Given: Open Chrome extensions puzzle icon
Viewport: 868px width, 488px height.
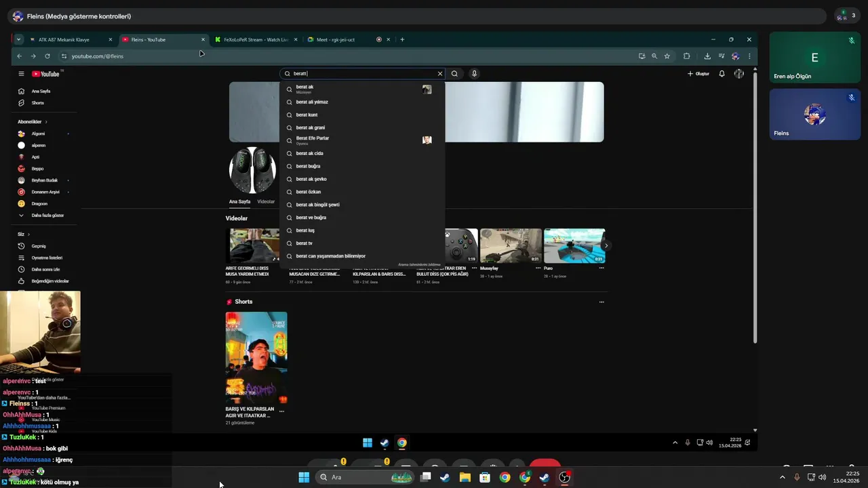Looking at the screenshot, I should 686,56.
